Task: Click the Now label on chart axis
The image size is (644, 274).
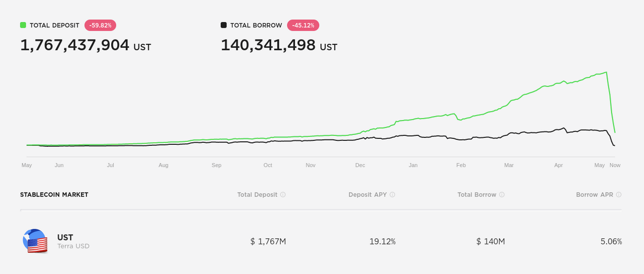Action: [x=615, y=165]
